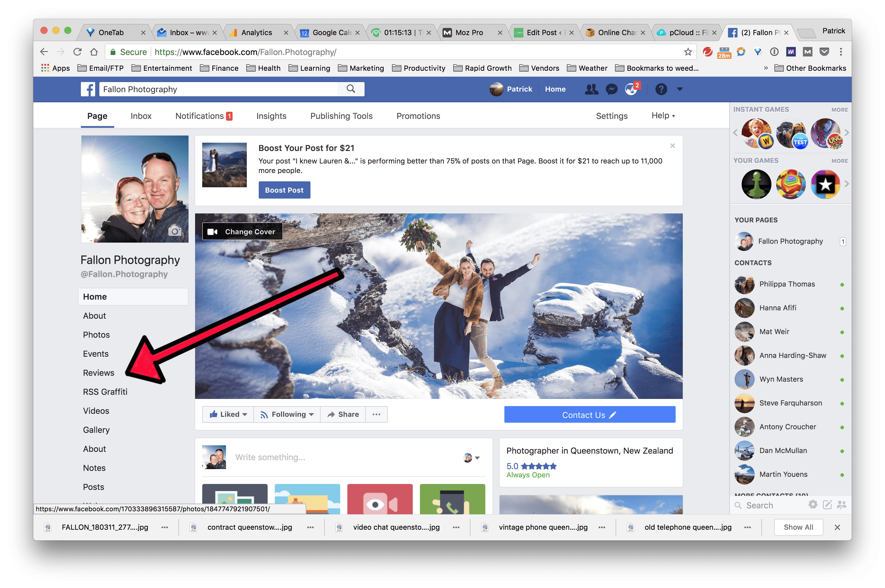Expand the Help dropdown

click(663, 116)
